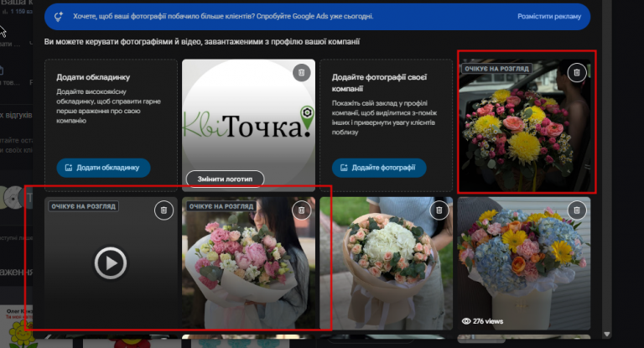Delete the pink peony bouquet photo
The image size is (644, 348).
[302, 210]
